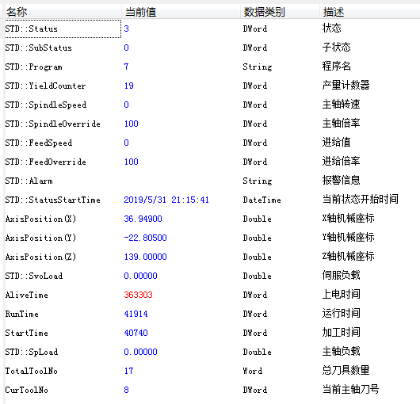Click the Y axis value -22.80500
Viewport: 420px width, 404px height.
click(x=145, y=238)
